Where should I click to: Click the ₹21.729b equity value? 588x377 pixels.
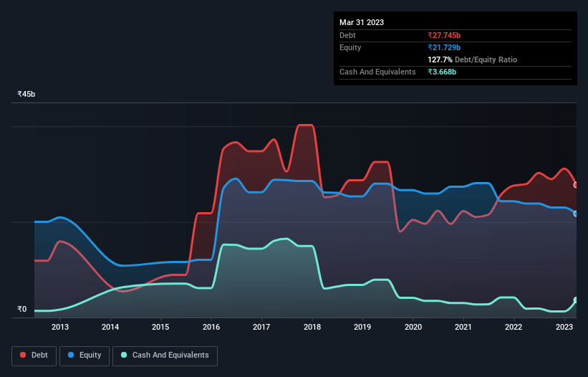444,47
